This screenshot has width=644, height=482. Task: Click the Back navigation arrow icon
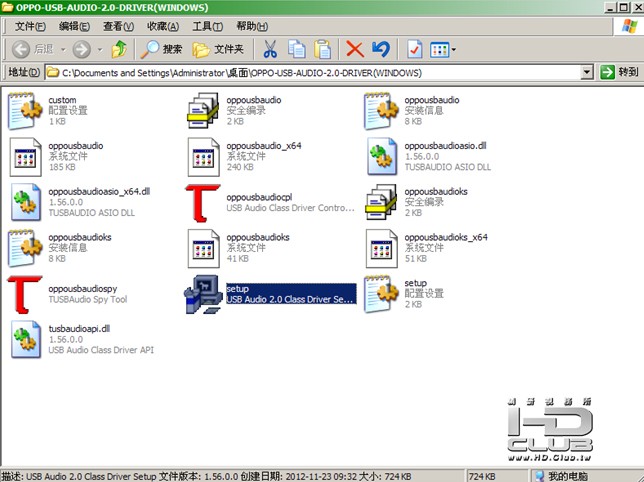point(21,50)
